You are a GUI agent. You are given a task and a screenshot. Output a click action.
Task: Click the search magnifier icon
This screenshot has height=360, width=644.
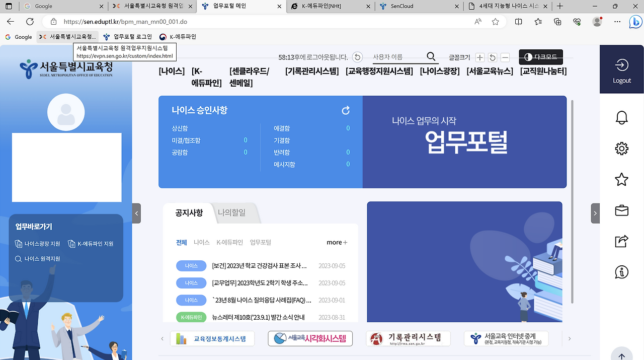pyautogui.click(x=431, y=57)
